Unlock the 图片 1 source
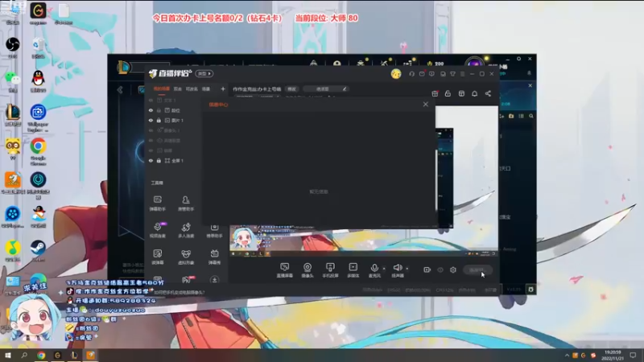Image resolution: width=644 pixels, height=362 pixels. [159, 120]
